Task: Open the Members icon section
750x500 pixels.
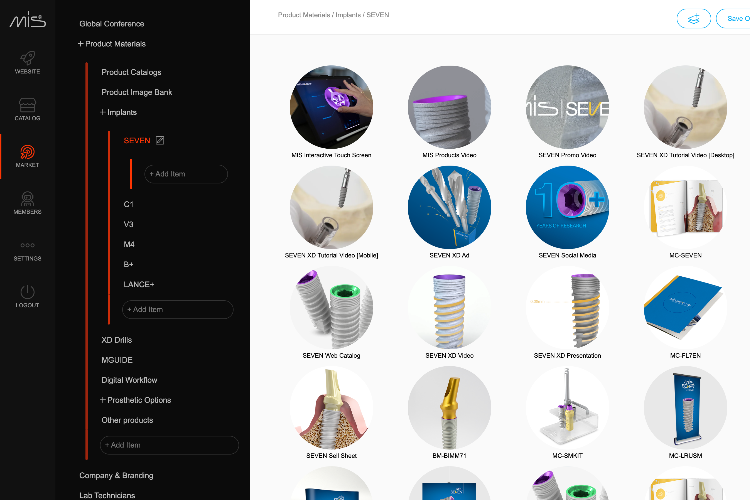Action: pyautogui.click(x=27, y=203)
